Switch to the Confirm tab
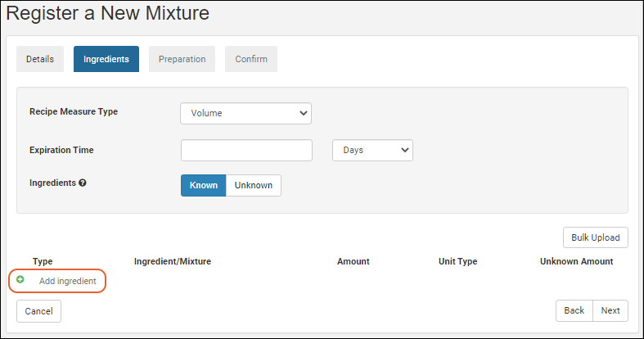The width and height of the screenshot is (644, 339). coord(251,59)
